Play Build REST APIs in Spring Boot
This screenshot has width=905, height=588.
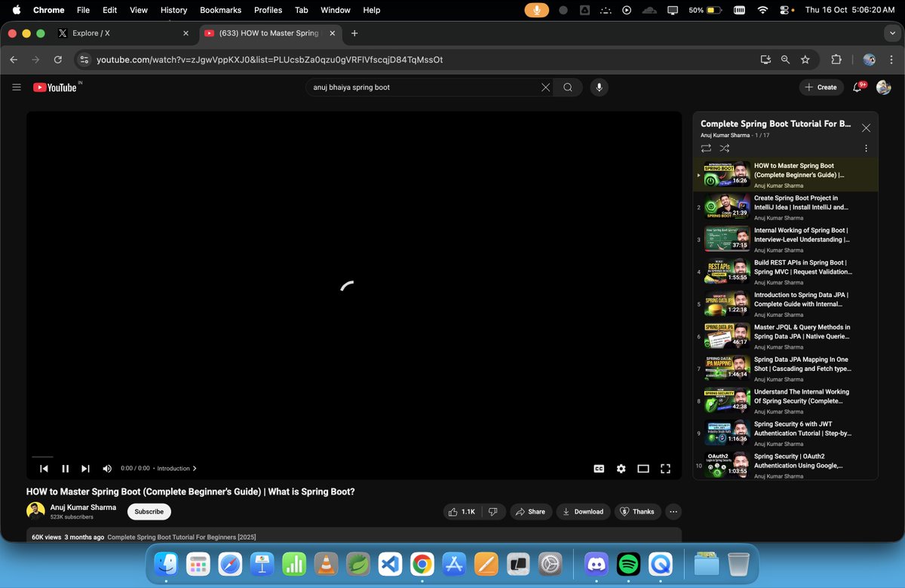pyautogui.click(x=785, y=272)
